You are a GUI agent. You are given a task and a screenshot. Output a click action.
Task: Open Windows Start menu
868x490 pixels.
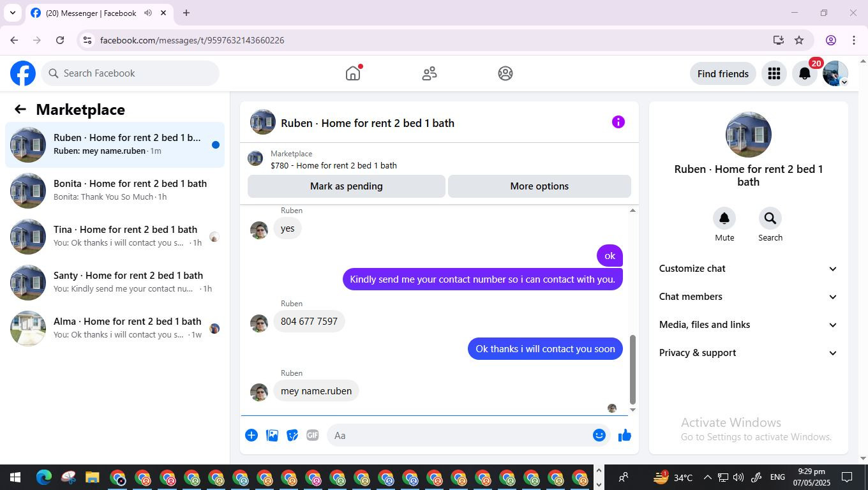tap(15, 477)
